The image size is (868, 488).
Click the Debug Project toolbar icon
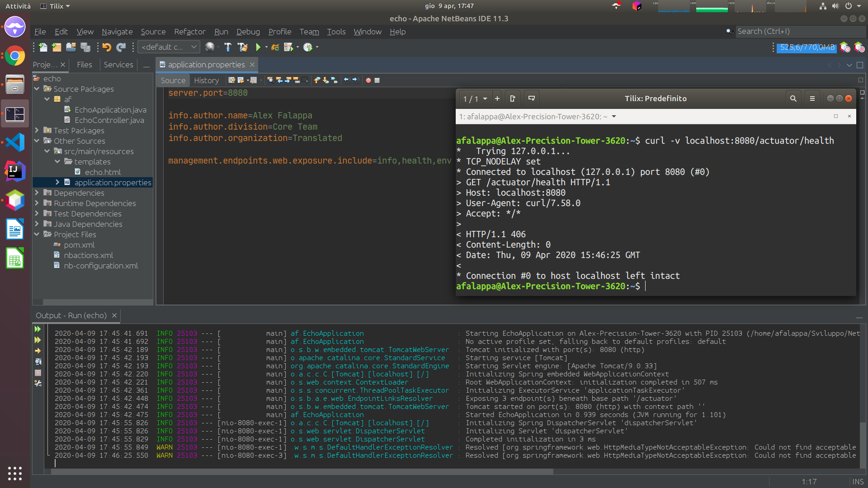pyautogui.click(x=288, y=47)
